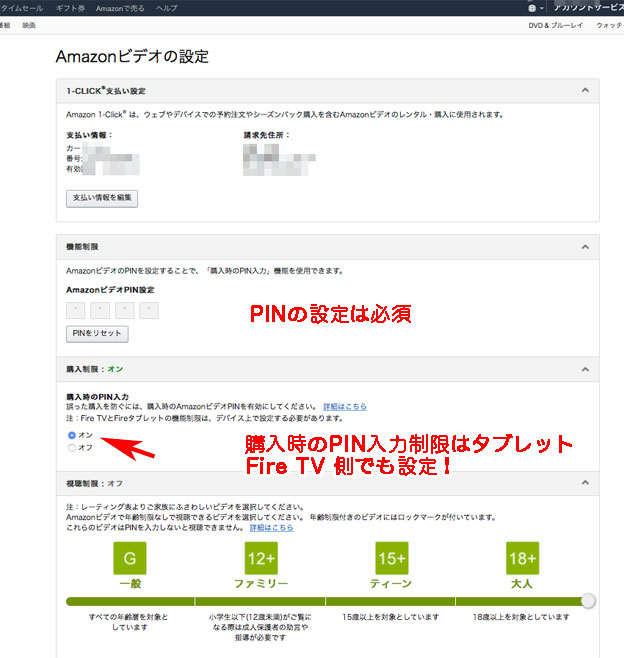Open the タイムセール menu item
This screenshot has width=624, height=658.
(x=21, y=8)
